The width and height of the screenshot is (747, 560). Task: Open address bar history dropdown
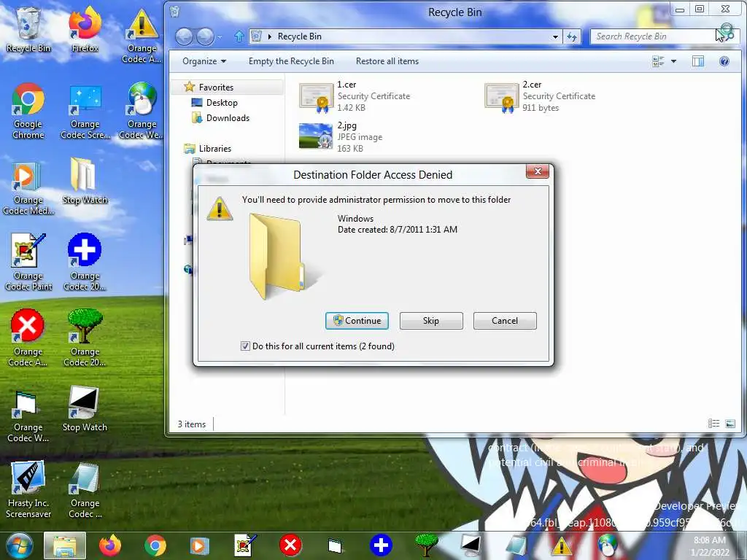point(555,36)
